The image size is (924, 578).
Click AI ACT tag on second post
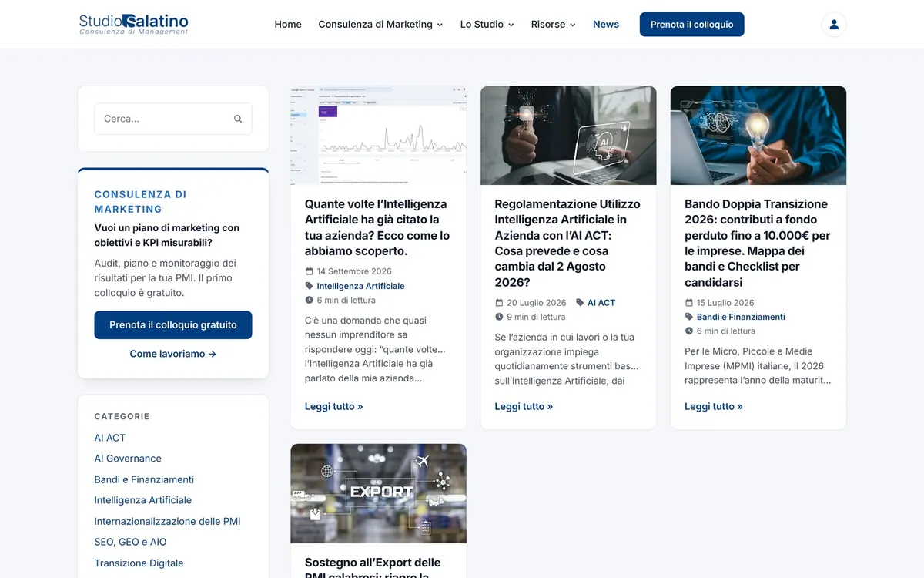[601, 303]
